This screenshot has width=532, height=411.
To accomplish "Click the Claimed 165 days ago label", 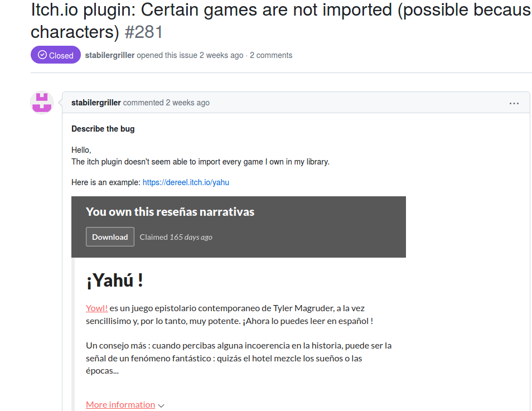I will point(176,236).
